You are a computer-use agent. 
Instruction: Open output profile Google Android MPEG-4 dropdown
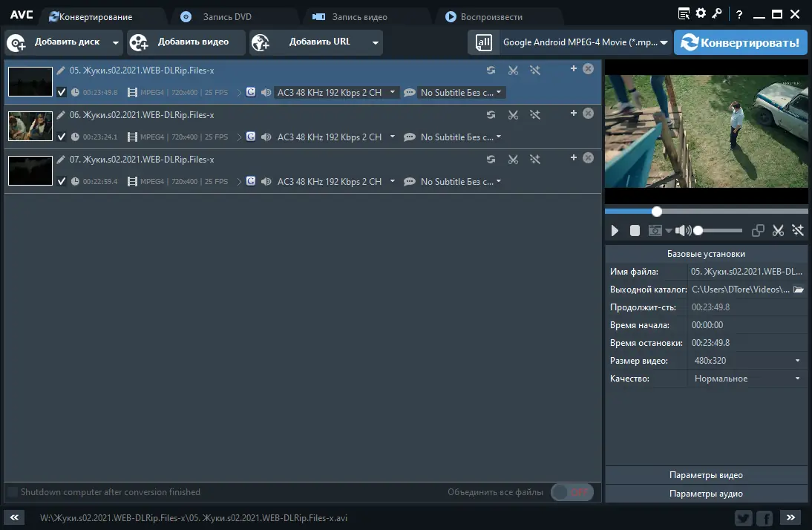click(x=585, y=42)
